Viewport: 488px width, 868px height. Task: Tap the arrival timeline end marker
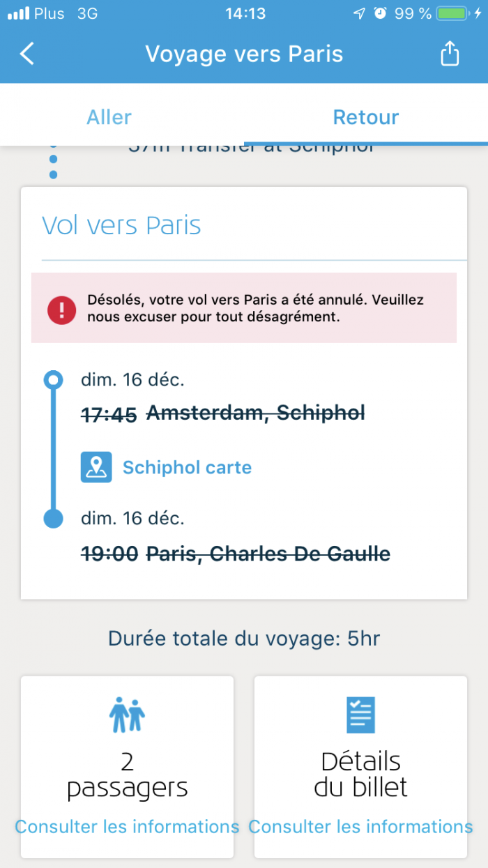pyautogui.click(x=53, y=519)
